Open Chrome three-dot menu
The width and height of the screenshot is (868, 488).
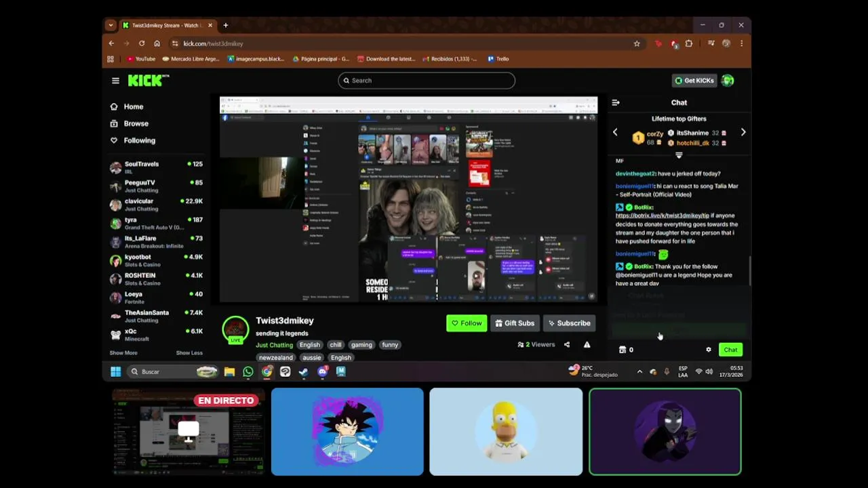(741, 43)
